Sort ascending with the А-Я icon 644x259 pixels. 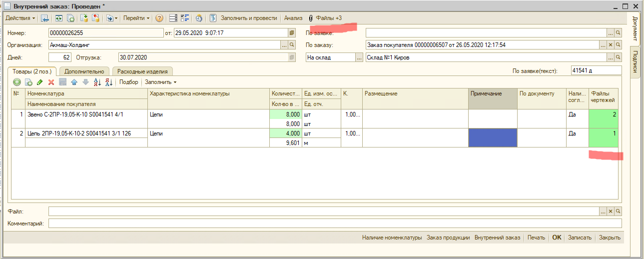click(97, 82)
